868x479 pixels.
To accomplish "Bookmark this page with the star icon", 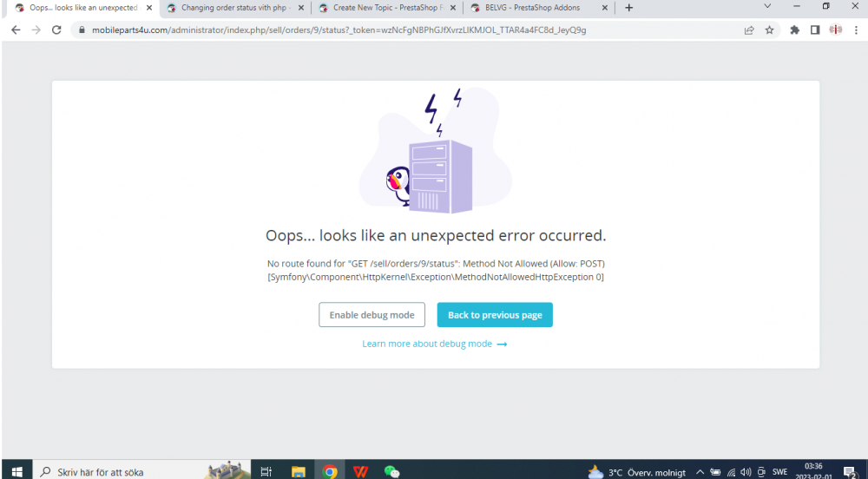I will 769,30.
